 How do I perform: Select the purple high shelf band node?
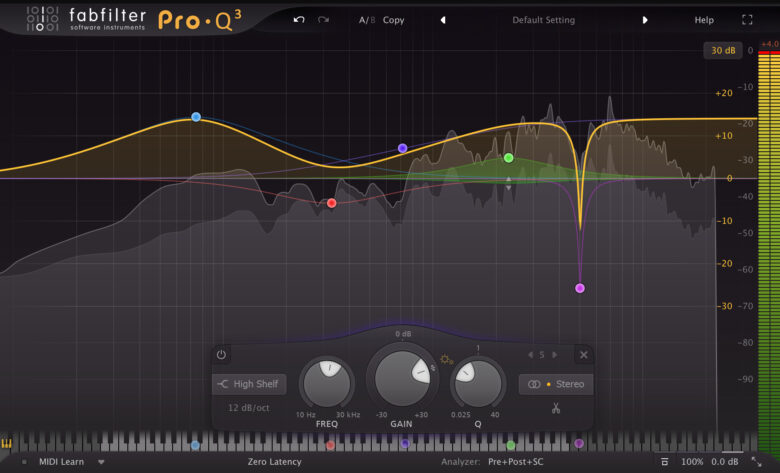[402, 148]
